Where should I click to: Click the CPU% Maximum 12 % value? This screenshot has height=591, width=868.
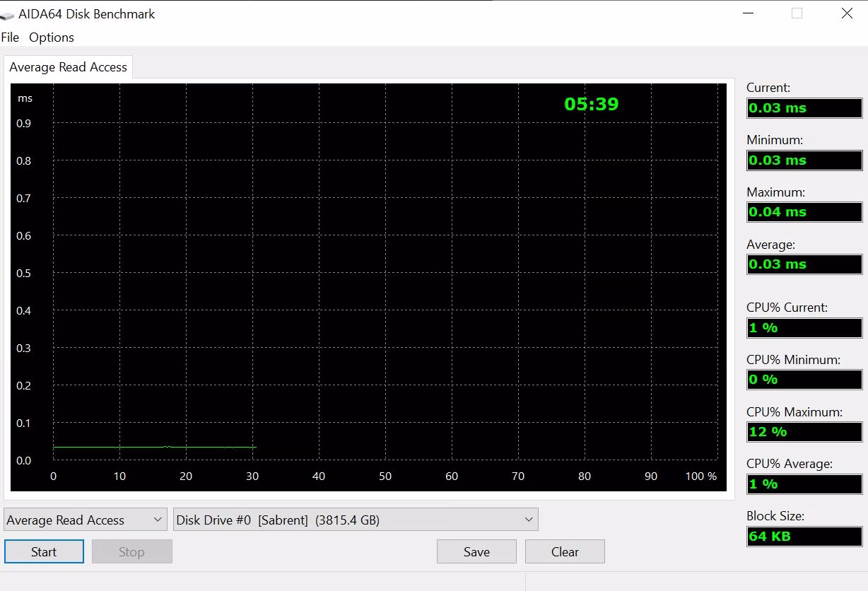click(804, 432)
